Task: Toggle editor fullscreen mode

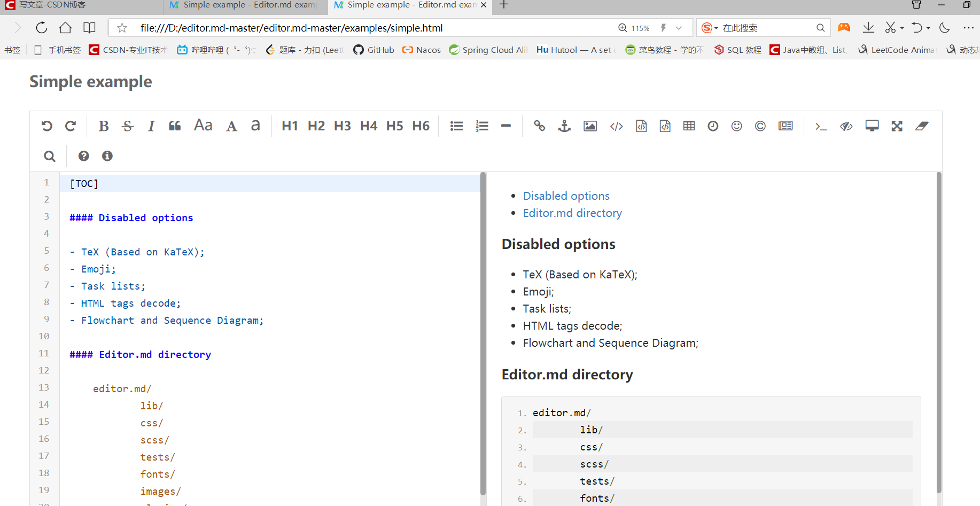Action: click(x=897, y=126)
